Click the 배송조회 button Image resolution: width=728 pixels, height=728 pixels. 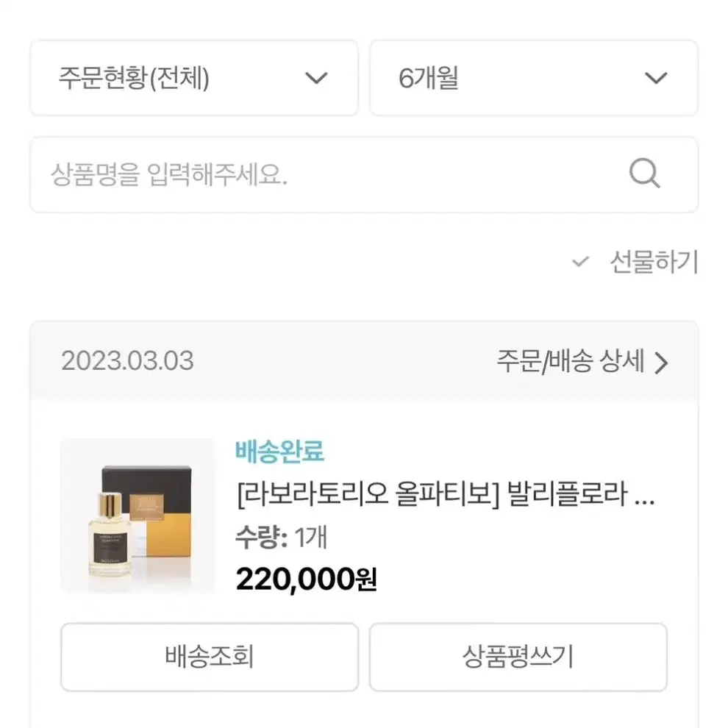(x=210, y=657)
